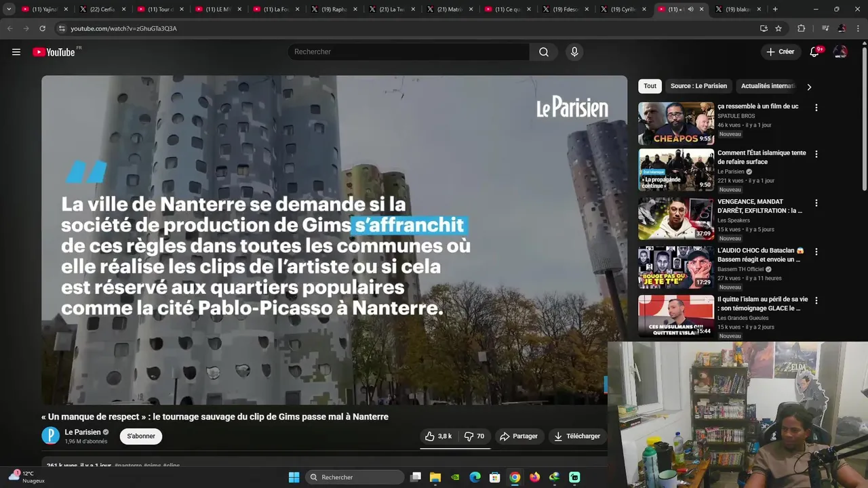Open File Explorer from the taskbar
868x488 pixels.
click(435, 477)
